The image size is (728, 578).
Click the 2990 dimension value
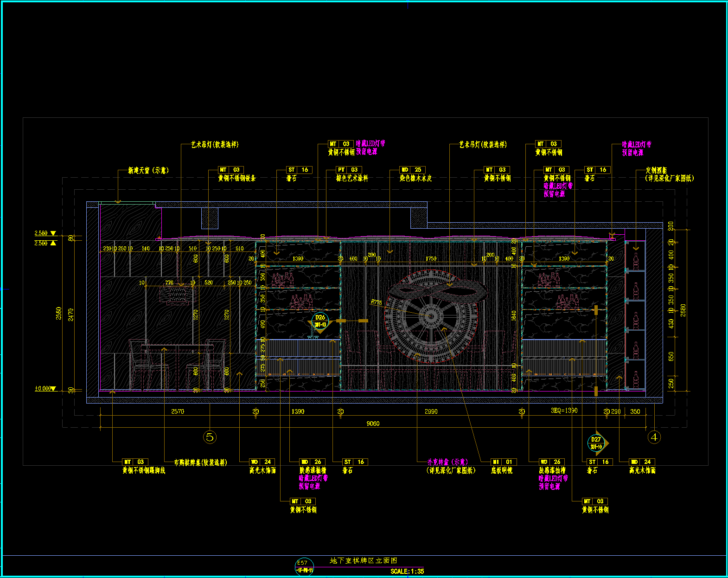click(431, 411)
